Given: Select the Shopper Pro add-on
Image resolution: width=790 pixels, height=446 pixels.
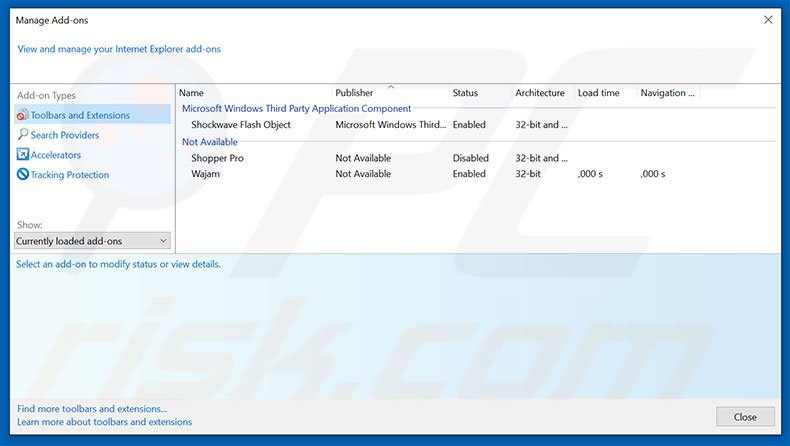Looking at the screenshot, I should coord(217,158).
